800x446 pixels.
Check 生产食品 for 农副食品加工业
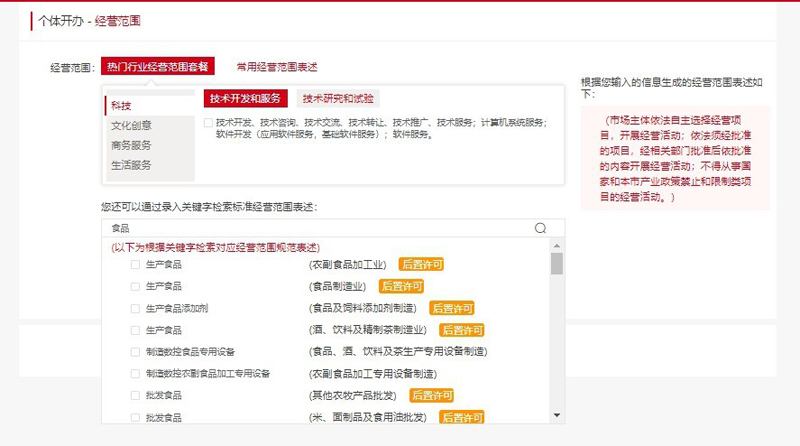click(x=135, y=265)
